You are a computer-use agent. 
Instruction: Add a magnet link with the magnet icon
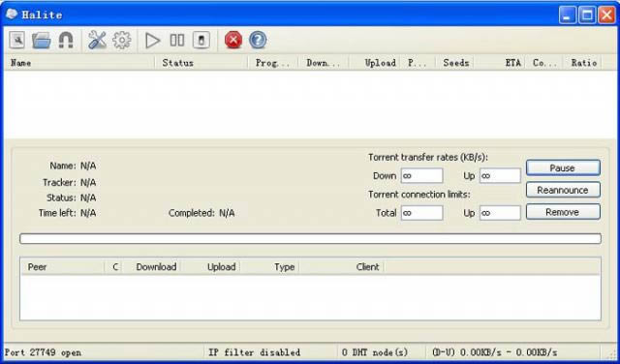pos(66,41)
